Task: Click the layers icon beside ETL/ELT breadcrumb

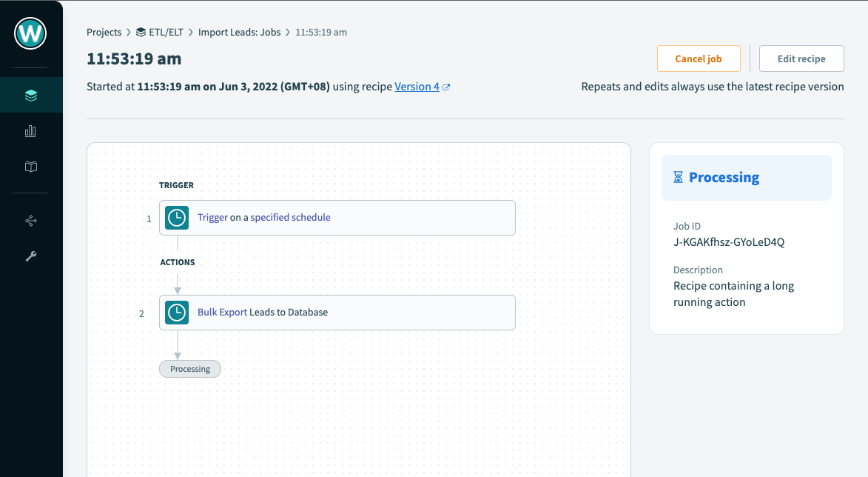Action: [x=140, y=32]
